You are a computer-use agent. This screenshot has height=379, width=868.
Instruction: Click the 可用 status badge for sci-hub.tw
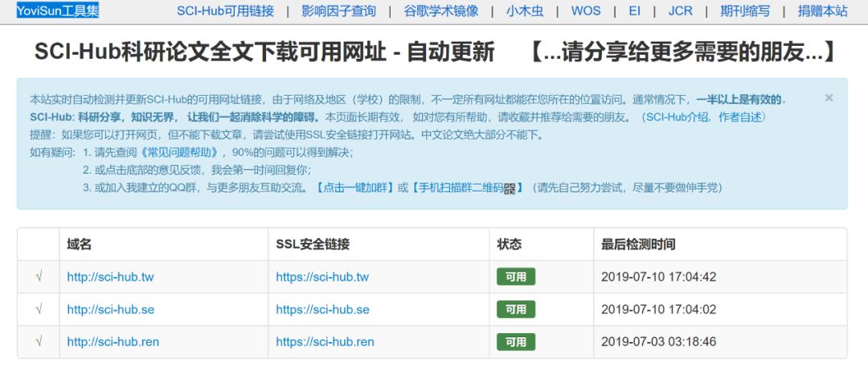tap(515, 277)
